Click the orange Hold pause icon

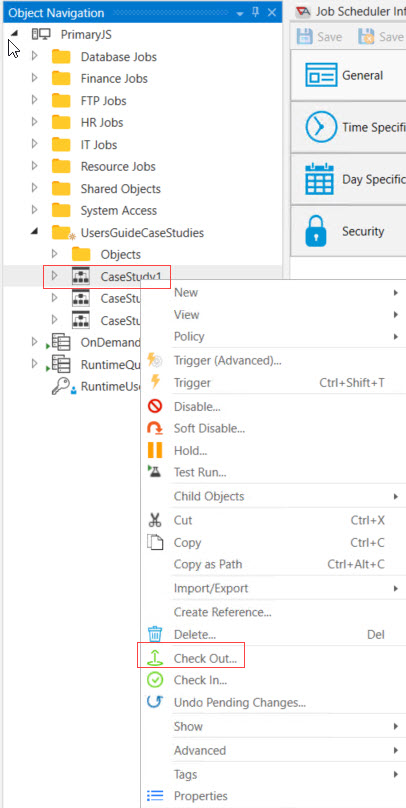tap(155, 450)
